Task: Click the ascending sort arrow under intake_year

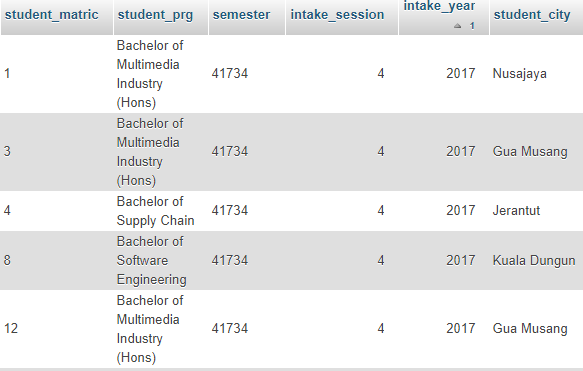Action: [457, 26]
